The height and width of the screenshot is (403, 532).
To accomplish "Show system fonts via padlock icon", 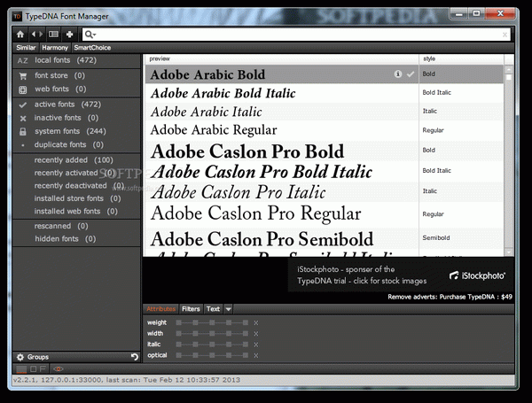I will pyautogui.click(x=23, y=131).
